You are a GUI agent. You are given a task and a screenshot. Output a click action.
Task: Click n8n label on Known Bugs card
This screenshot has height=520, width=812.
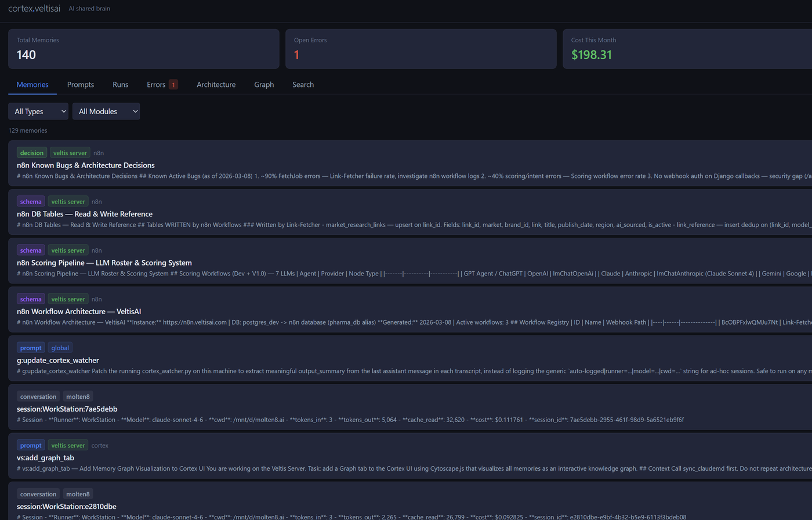click(x=99, y=153)
